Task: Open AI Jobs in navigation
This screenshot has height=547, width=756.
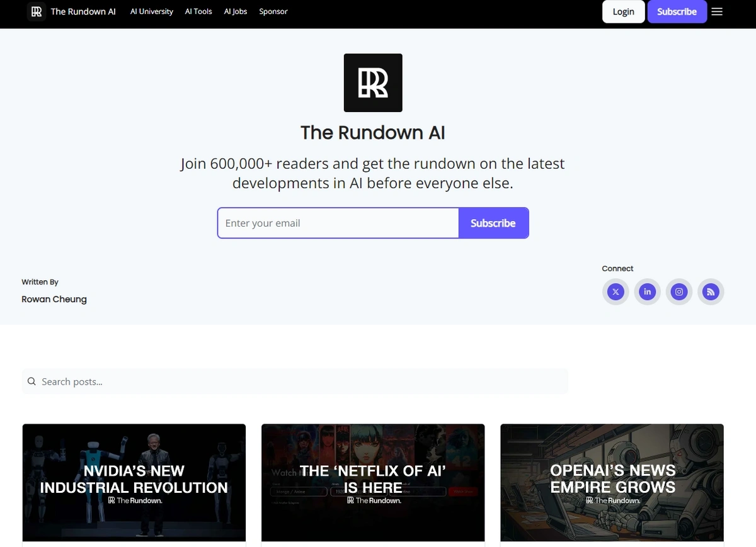Action: pyautogui.click(x=236, y=11)
